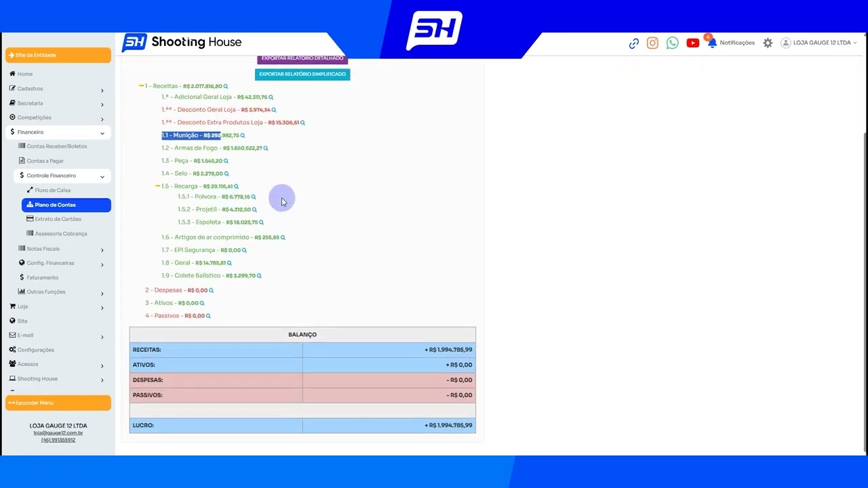Image resolution: width=868 pixels, height=488 pixels.
Task: Collapse the 1.5 - Recarga tree node
Action: coord(157,186)
